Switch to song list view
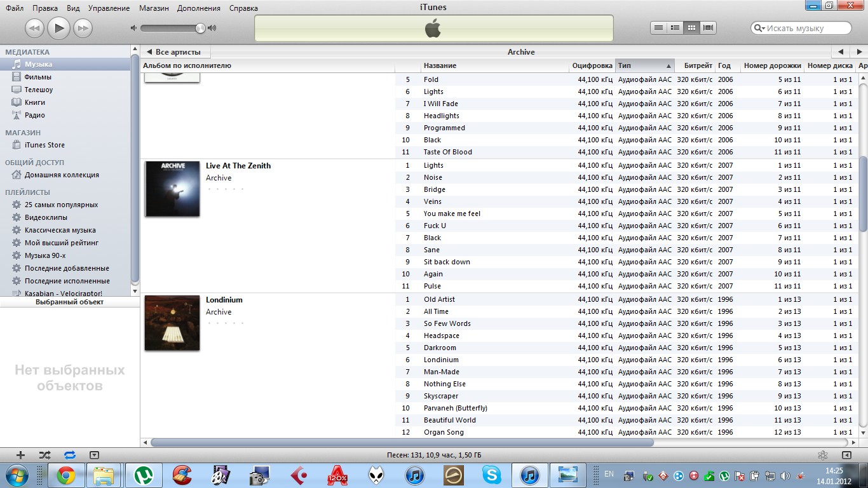868x488 pixels. click(659, 28)
